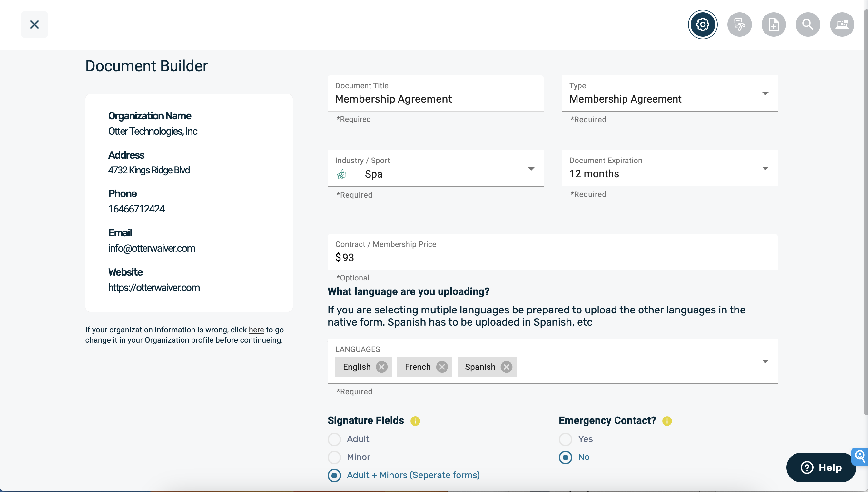
Task: Click the Emergency Contact info icon
Action: [x=666, y=421]
